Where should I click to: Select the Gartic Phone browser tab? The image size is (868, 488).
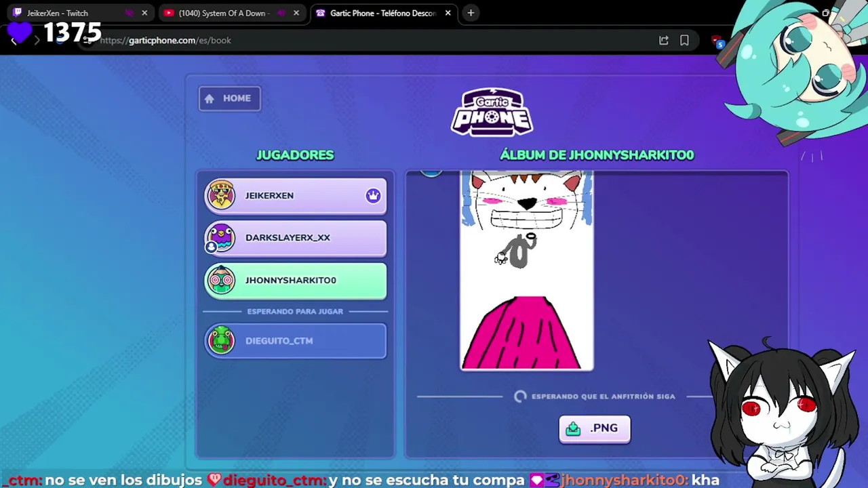click(383, 13)
